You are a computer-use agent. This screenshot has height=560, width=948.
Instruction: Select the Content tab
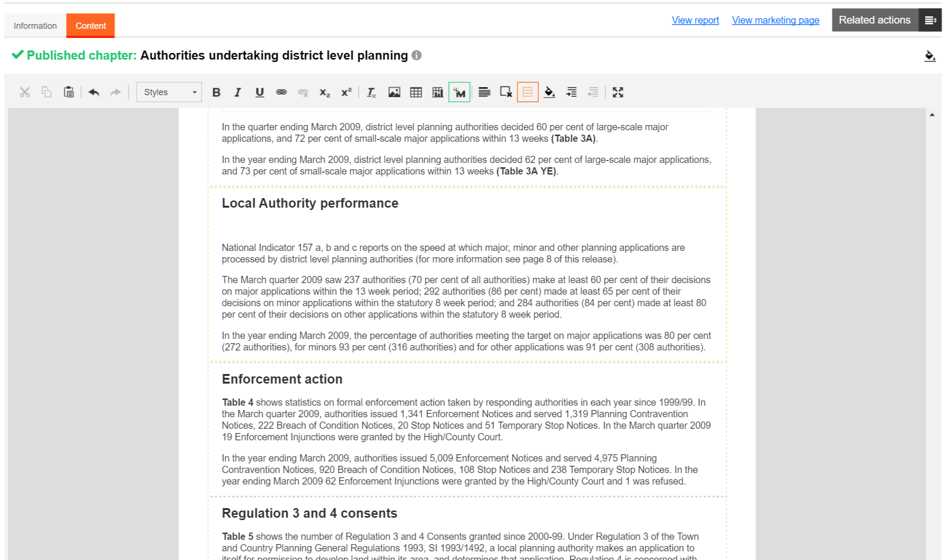90,25
